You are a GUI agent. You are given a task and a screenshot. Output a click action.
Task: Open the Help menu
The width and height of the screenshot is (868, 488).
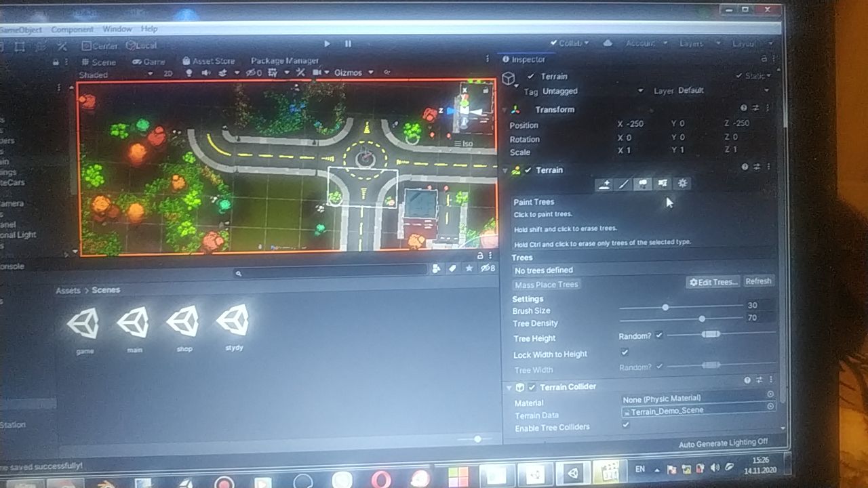pyautogui.click(x=149, y=29)
